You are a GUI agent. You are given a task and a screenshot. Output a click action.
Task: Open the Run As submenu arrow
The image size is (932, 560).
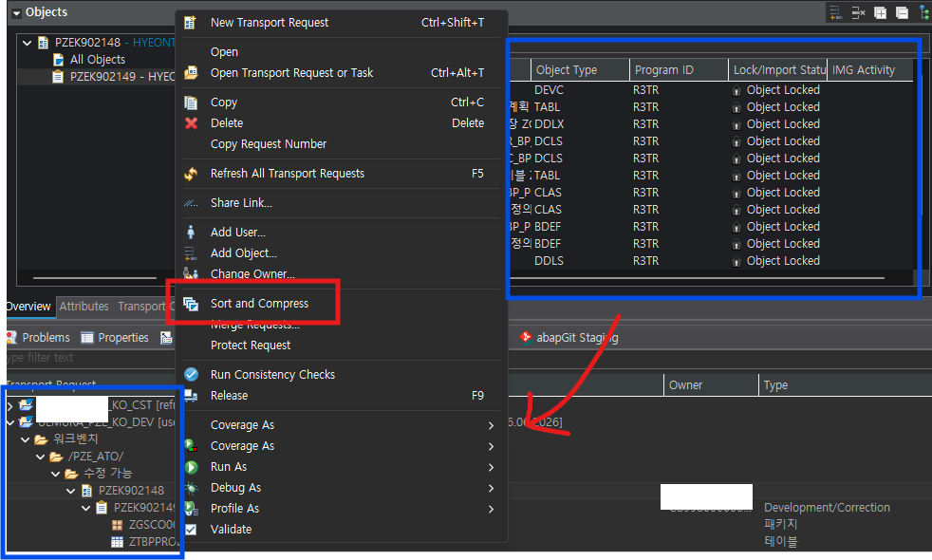click(x=491, y=467)
